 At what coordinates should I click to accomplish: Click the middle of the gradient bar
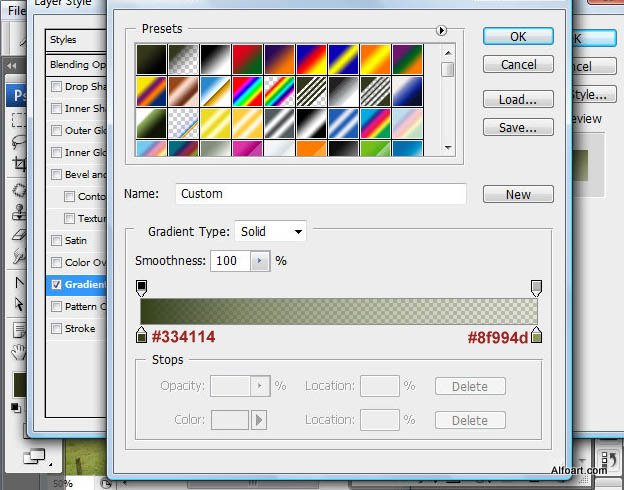tap(339, 312)
